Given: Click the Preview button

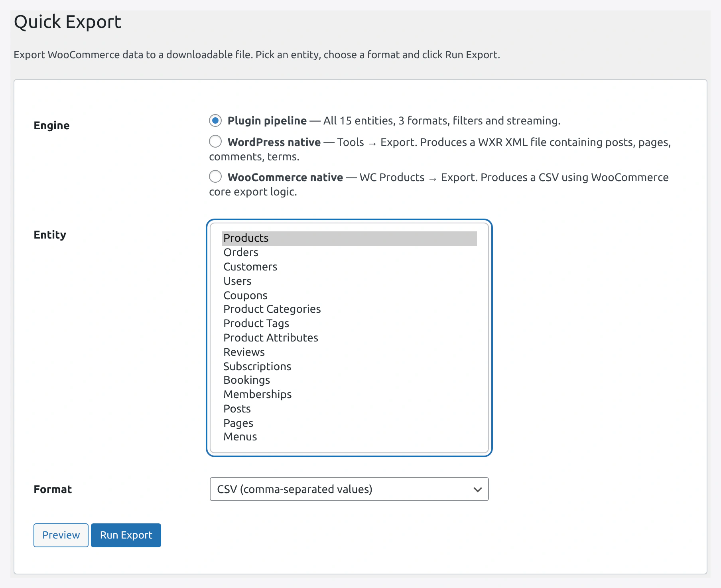Looking at the screenshot, I should [61, 535].
